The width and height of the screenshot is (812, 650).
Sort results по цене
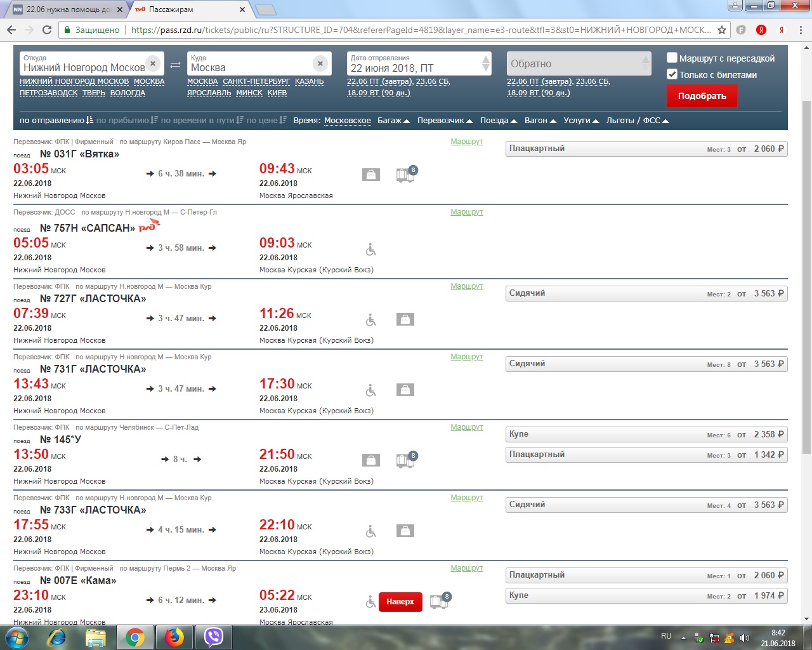point(266,120)
